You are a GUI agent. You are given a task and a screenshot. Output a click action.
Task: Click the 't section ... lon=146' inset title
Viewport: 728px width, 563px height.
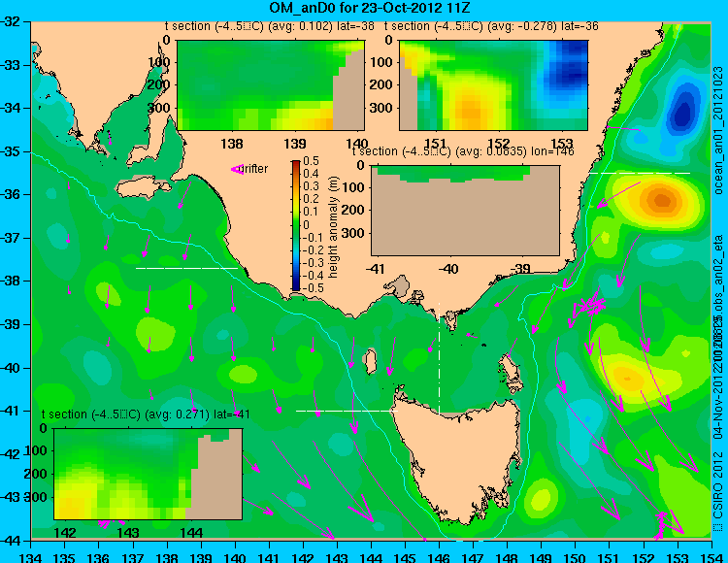pos(463,151)
